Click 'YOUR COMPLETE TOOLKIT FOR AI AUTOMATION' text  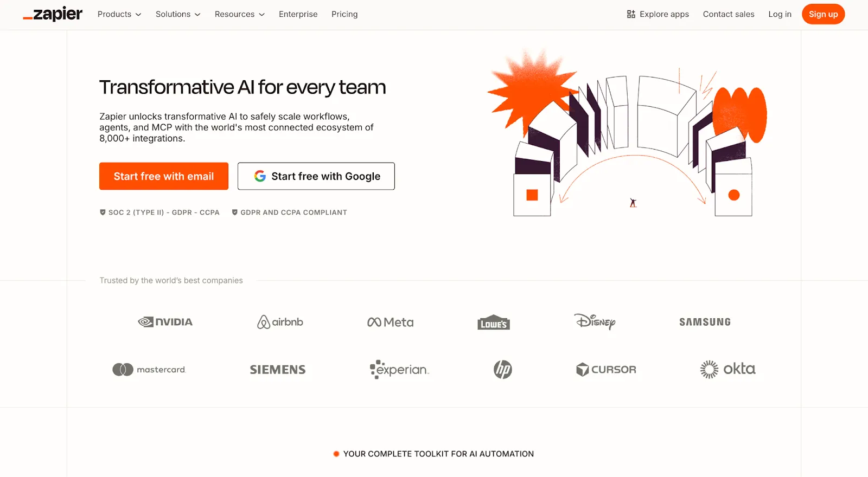(x=438, y=454)
